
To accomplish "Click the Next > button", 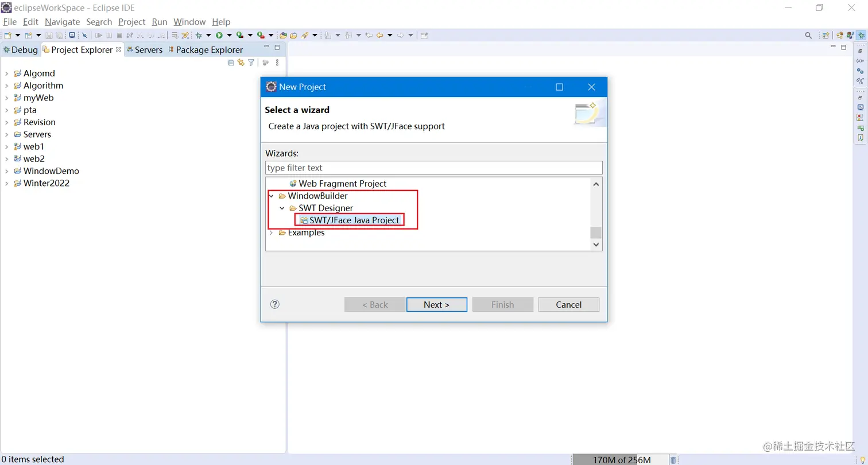I will [x=436, y=304].
